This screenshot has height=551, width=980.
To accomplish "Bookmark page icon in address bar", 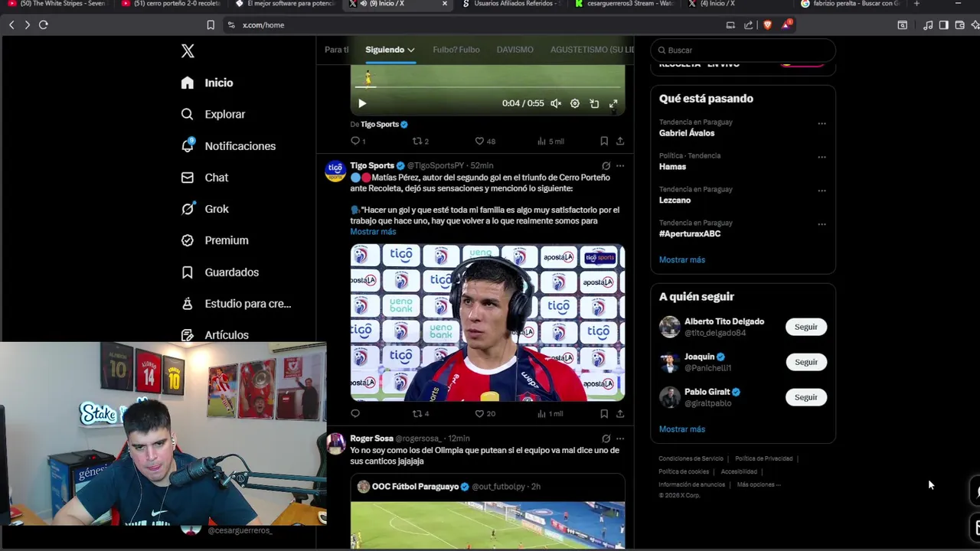I will [211, 24].
